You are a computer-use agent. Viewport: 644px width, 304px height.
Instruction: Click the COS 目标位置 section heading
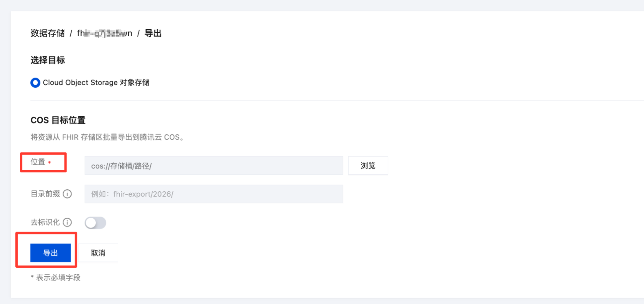point(58,120)
